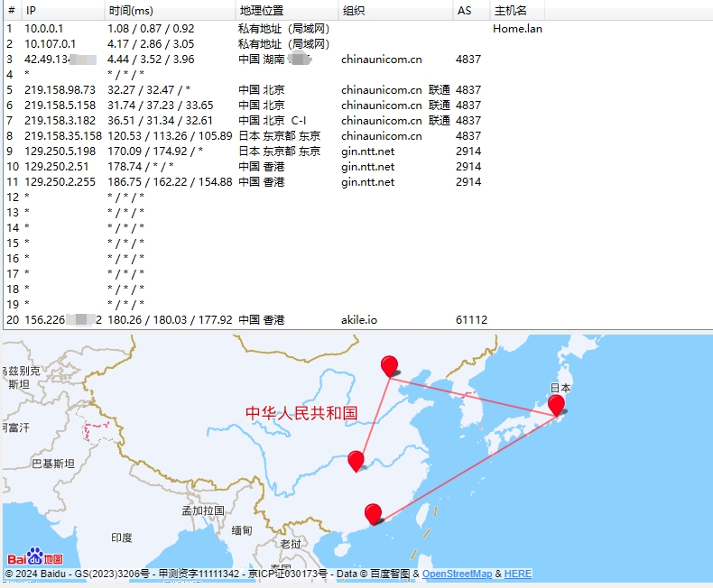This screenshot has height=588, width=713.
Task: Click gin.ntt.net organization in hop 9
Action: pos(368,152)
